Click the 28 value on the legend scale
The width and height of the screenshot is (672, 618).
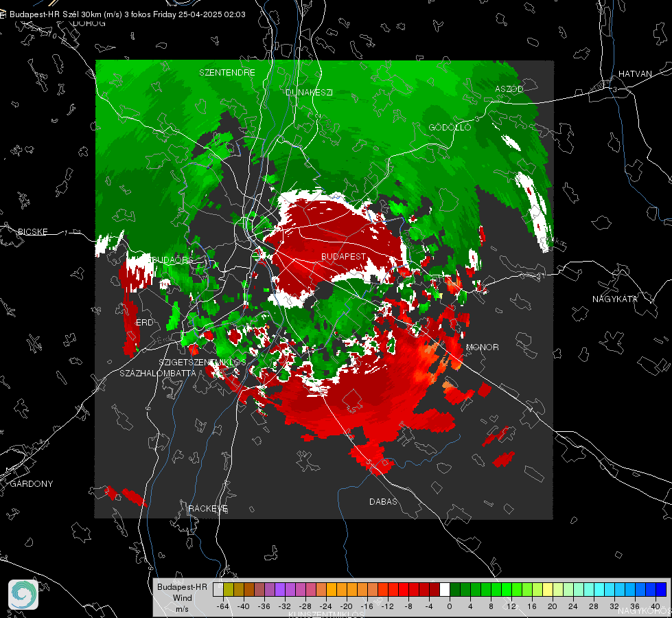click(x=594, y=606)
